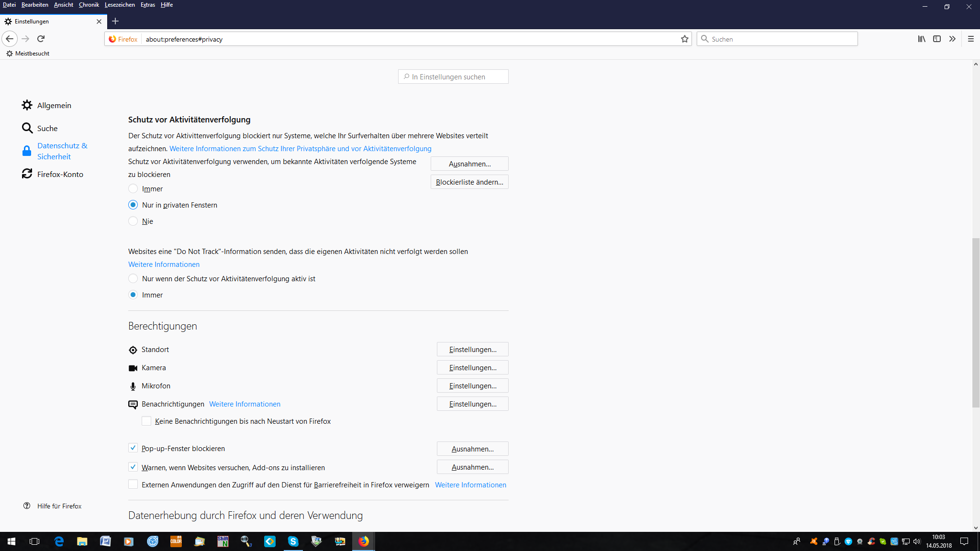
Task: Open the hamburger application menu
Action: pyautogui.click(x=971, y=39)
